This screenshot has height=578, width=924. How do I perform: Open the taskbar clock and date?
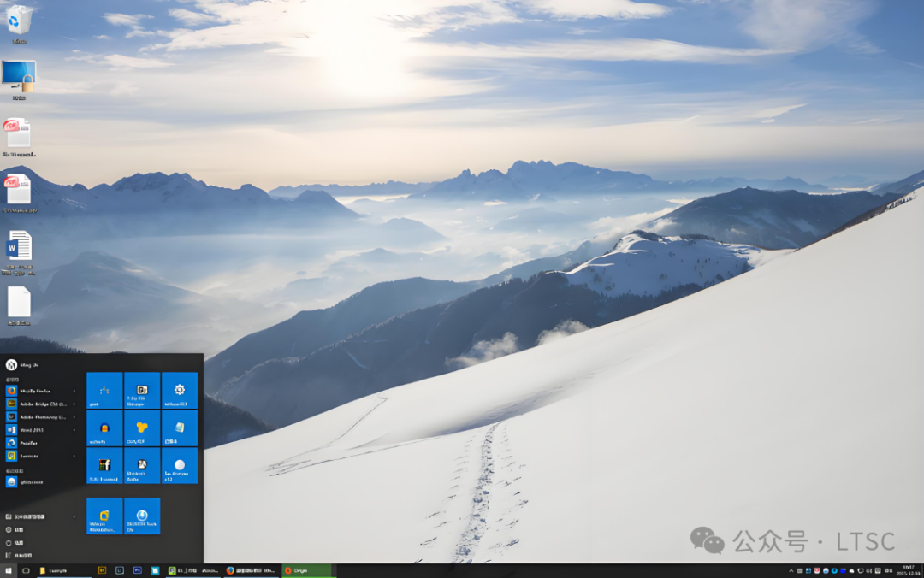(x=908, y=570)
